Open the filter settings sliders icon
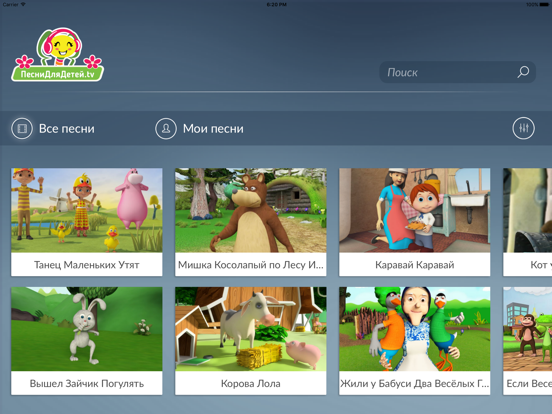552x414 pixels. 523,128
